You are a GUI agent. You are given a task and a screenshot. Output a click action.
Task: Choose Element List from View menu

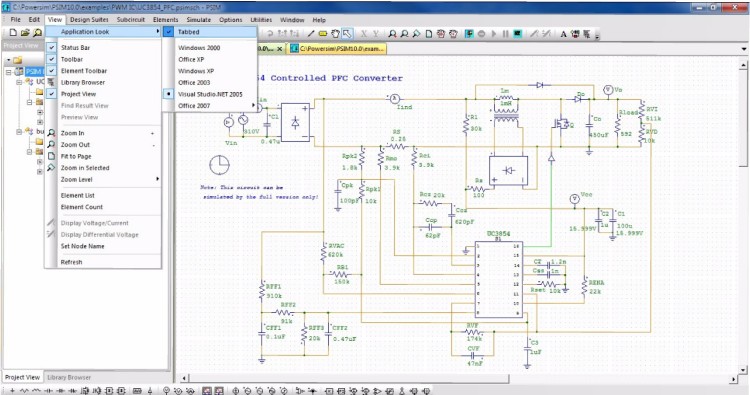(77, 196)
